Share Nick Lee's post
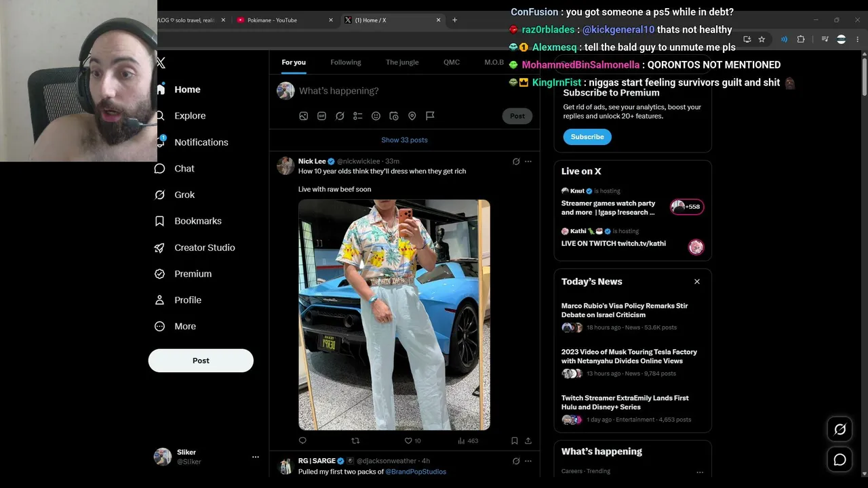Screen dimensions: 868x488 pyautogui.click(x=528, y=441)
